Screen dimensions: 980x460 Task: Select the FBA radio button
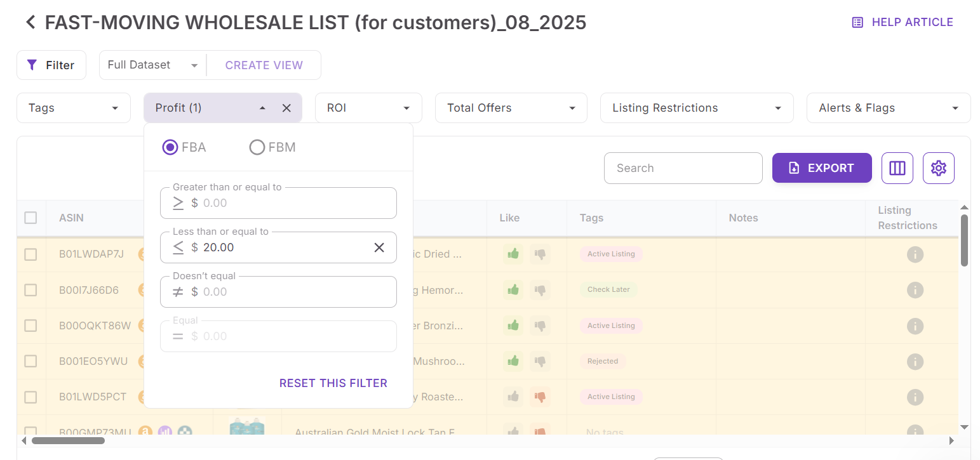tap(170, 148)
